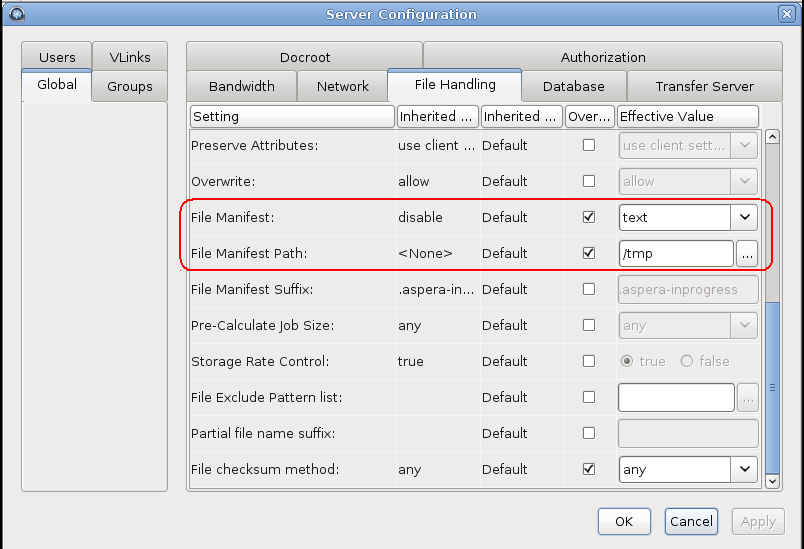Viewport: 804px width, 549px height.
Task: Click the scrollbar up arrow
Action: tap(771, 137)
